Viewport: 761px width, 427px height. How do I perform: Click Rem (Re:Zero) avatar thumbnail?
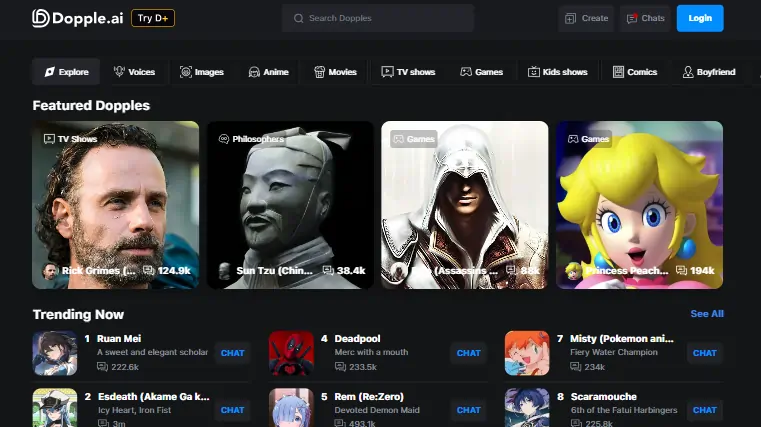291,408
